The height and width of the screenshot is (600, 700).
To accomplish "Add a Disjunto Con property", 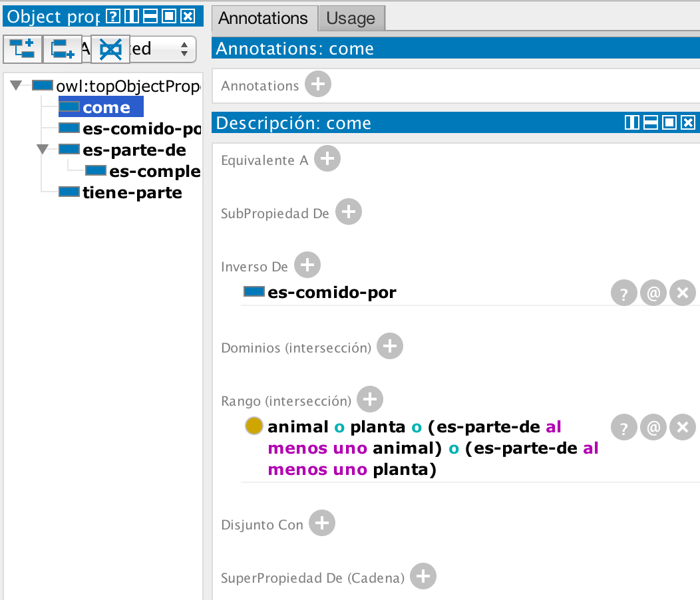I will click(322, 523).
